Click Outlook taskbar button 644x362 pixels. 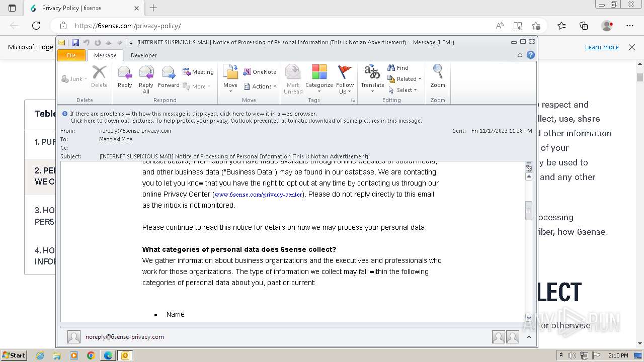pyautogui.click(x=125, y=355)
